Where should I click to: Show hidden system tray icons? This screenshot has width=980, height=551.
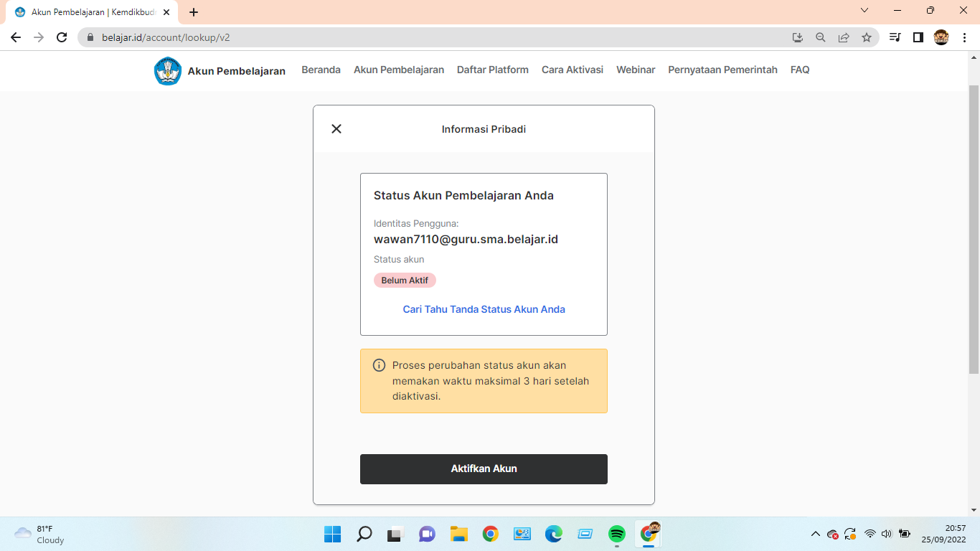tap(815, 534)
